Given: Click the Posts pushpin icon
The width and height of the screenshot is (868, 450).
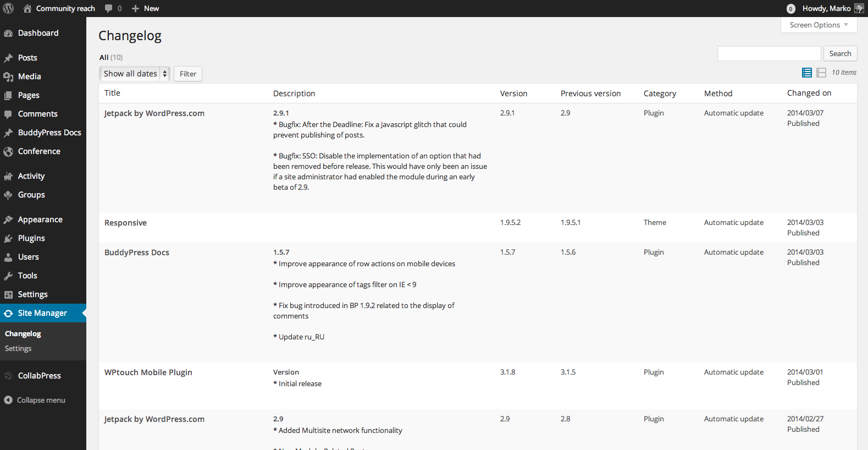Looking at the screenshot, I should (8, 58).
